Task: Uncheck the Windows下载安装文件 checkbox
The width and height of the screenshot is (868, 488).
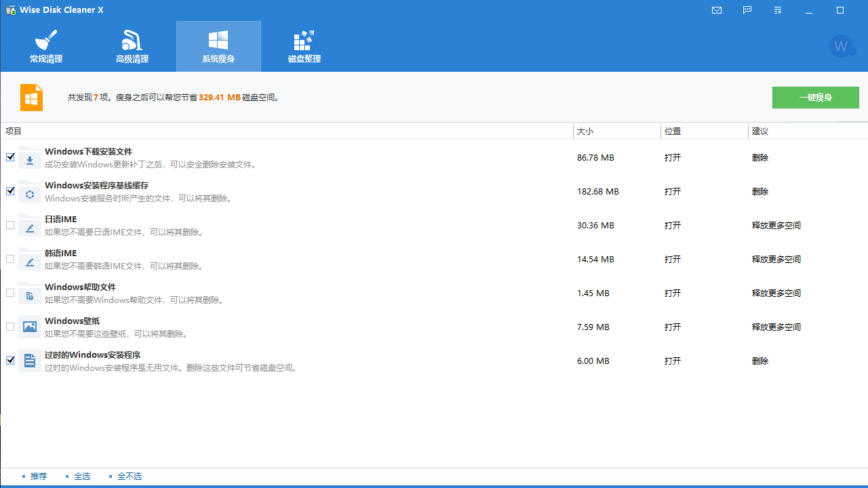Action: click(10, 157)
